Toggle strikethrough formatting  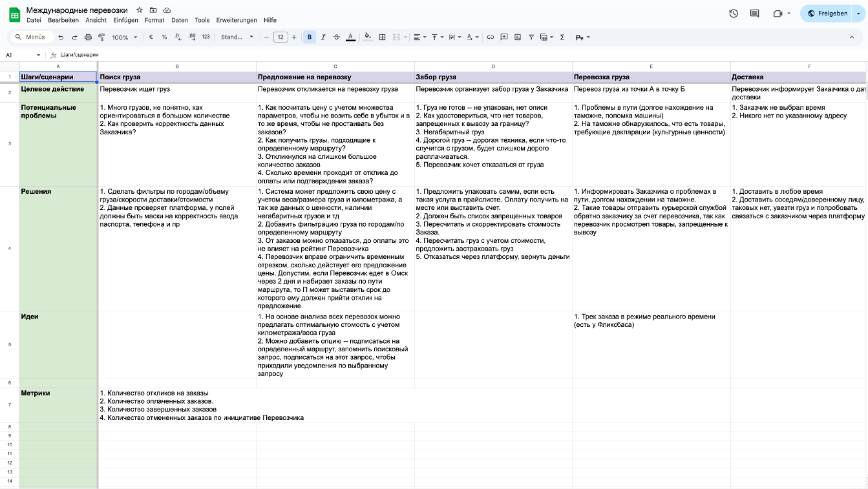[336, 37]
